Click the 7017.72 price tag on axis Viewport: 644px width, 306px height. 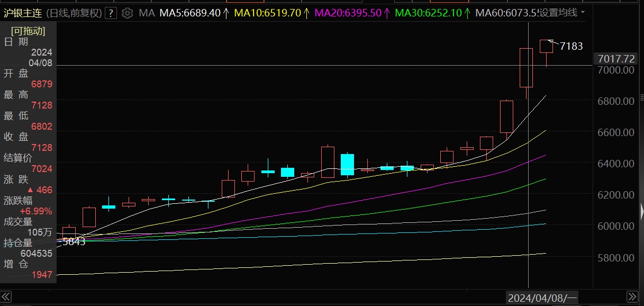click(x=615, y=58)
